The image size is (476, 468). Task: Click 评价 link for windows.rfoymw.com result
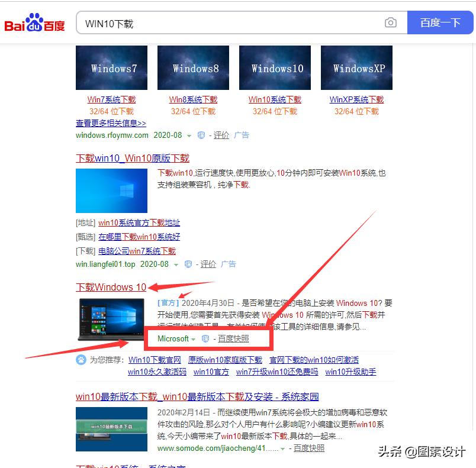pos(221,135)
